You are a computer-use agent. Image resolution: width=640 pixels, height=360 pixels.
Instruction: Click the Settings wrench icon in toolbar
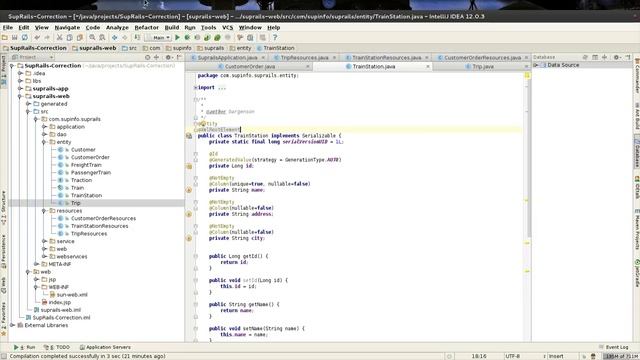240,38
